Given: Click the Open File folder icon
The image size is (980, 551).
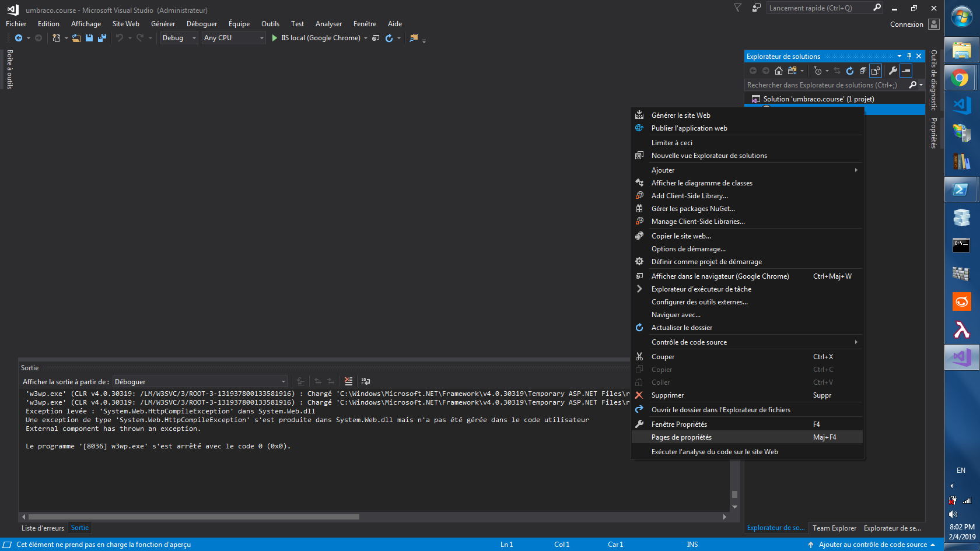Looking at the screenshot, I should 76,38.
